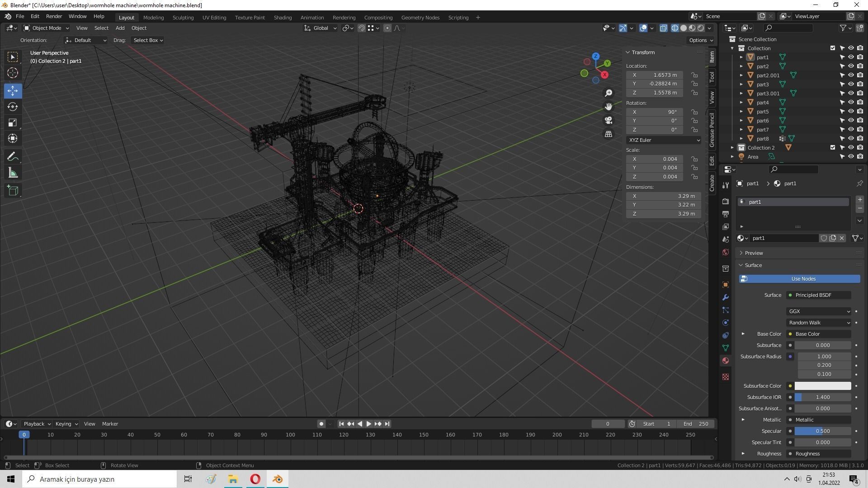Screen dimensions: 868x488
Task: Open the GGX distribution dropdown
Action: point(819,311)
